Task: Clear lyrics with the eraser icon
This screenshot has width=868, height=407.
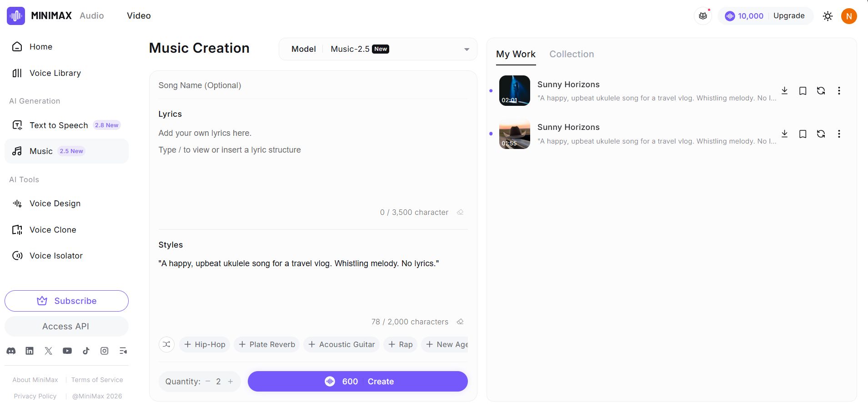Action: tap(460, 212)
